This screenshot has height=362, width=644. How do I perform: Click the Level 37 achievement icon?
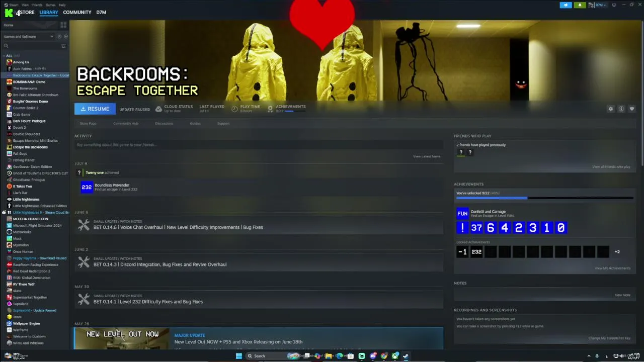coord(476,228)
